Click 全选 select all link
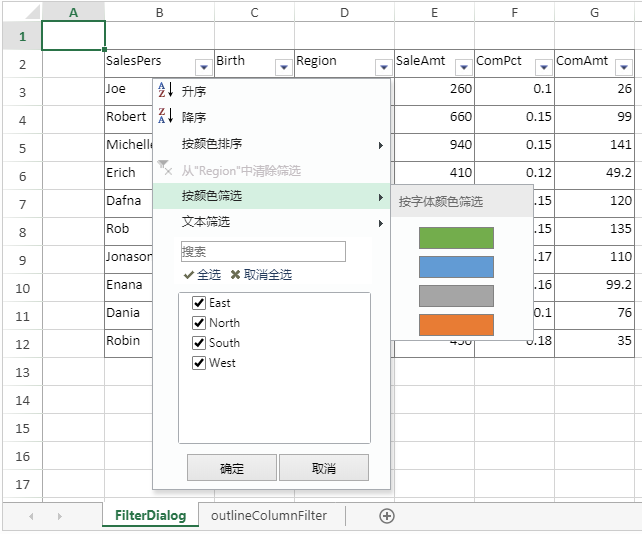The height and width of the screenshot is (534, 642). click(202, 275)
